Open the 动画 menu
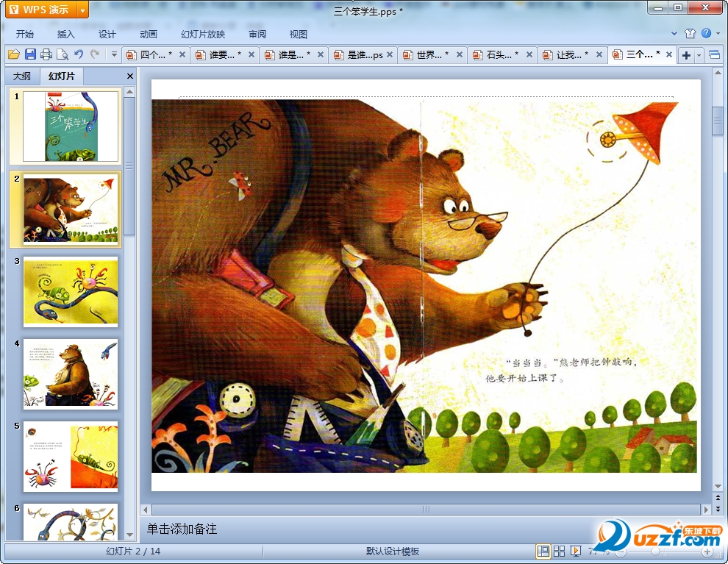This screenshot has height=564, width=728. point(148,34)
